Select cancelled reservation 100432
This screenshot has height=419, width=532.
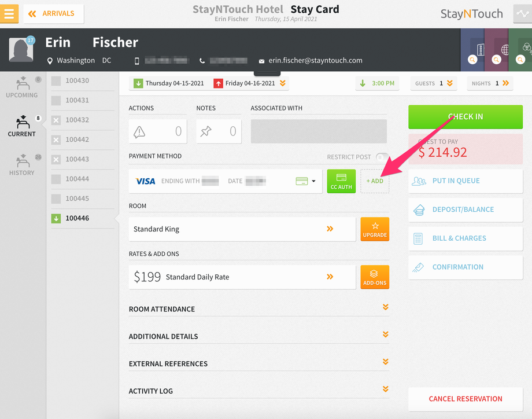click(x=83, y=120)
